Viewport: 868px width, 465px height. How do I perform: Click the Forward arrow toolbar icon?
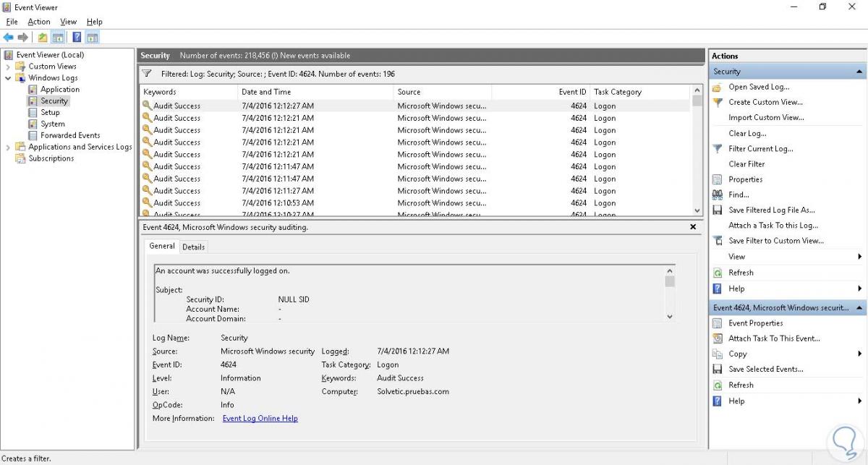pyautogui.click(x=23, y=38)
